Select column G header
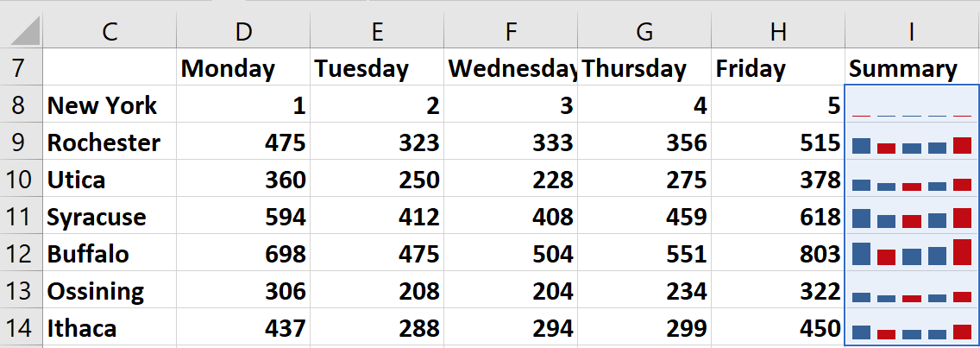 point(644,31)
